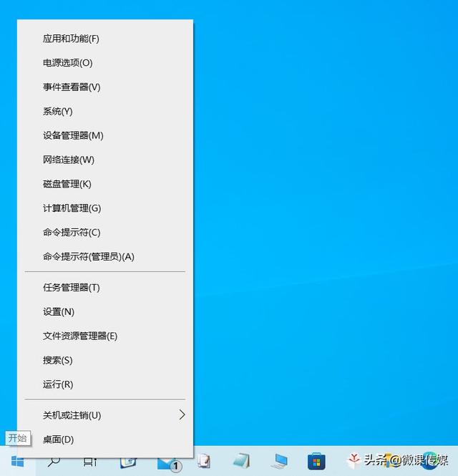Open 设置(N) from the menu
Image resolution: width=458 pixels, height=476 pixels.
pos(105,312)
